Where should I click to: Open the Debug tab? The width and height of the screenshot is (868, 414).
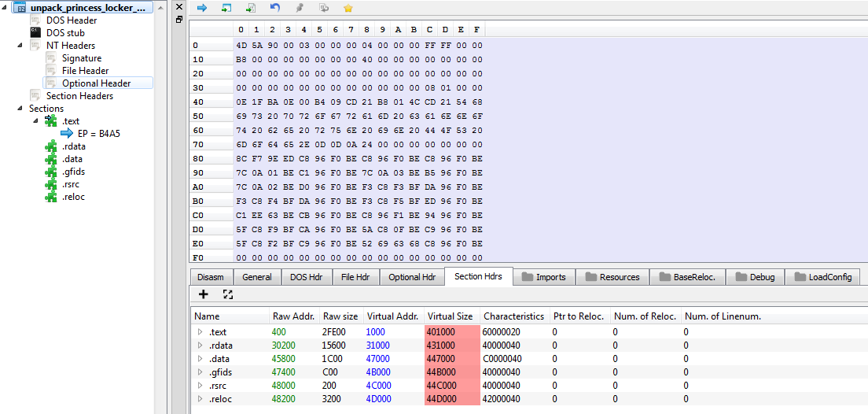756,277
